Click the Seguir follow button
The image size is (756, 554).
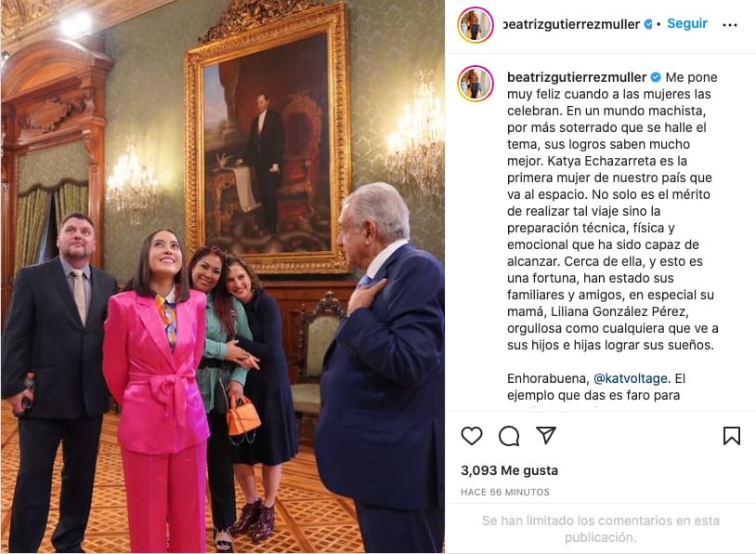(687, 23)
